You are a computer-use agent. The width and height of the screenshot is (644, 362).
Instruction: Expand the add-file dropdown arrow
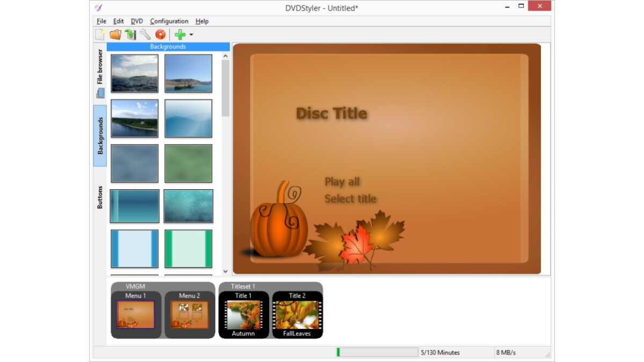point(191,35)
